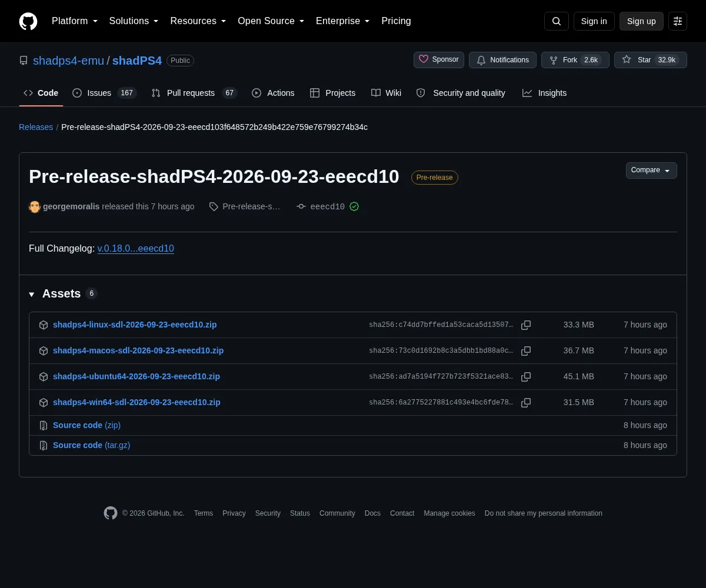Click georgemoralis avatar image
706x588 pixels.
click(x=35, y=206)
